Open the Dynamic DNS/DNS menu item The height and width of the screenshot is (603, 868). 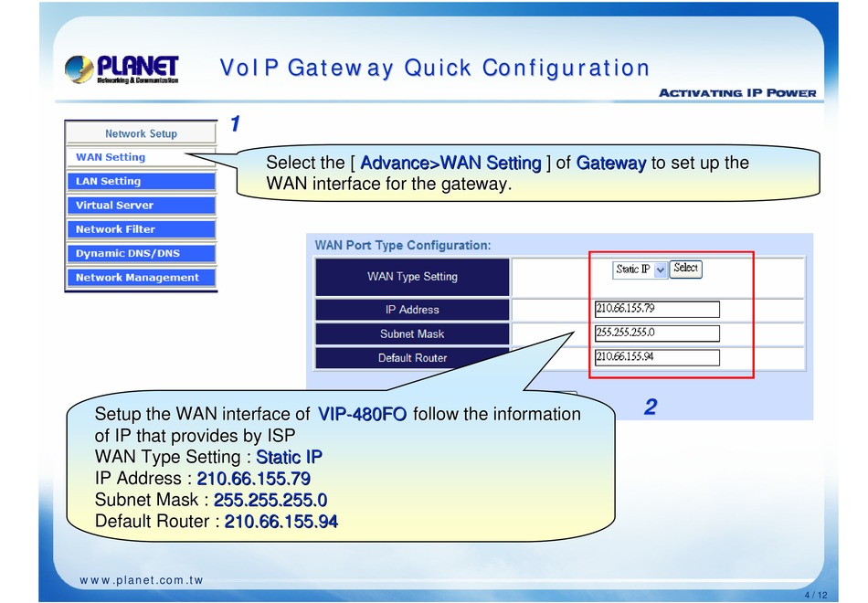tap(141, 254)
